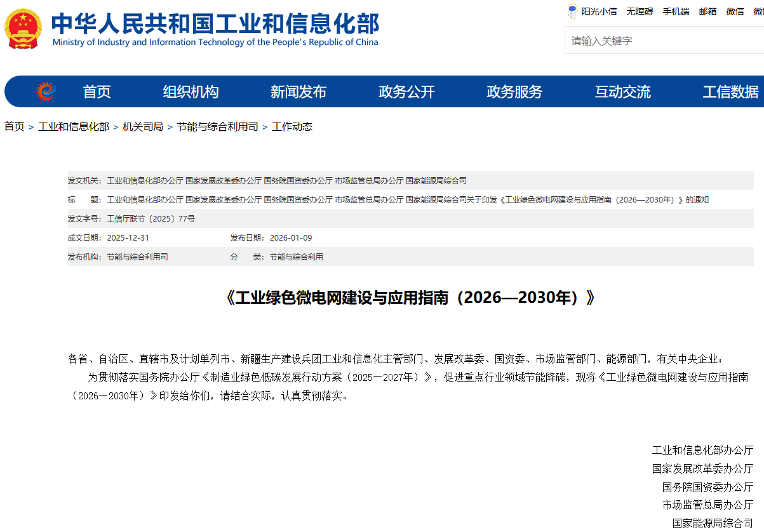Open 节能与综合利用司 breadcrumb link
The width and height of the screenshot is (764, 532).
[217, 127]
